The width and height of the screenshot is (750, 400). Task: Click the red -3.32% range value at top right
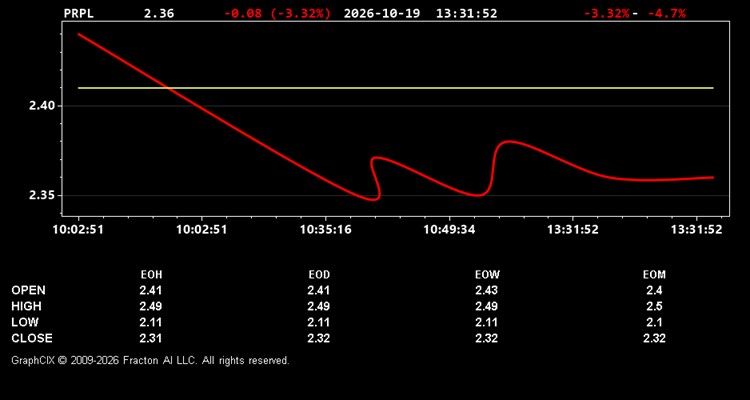[x=607, y=13]
